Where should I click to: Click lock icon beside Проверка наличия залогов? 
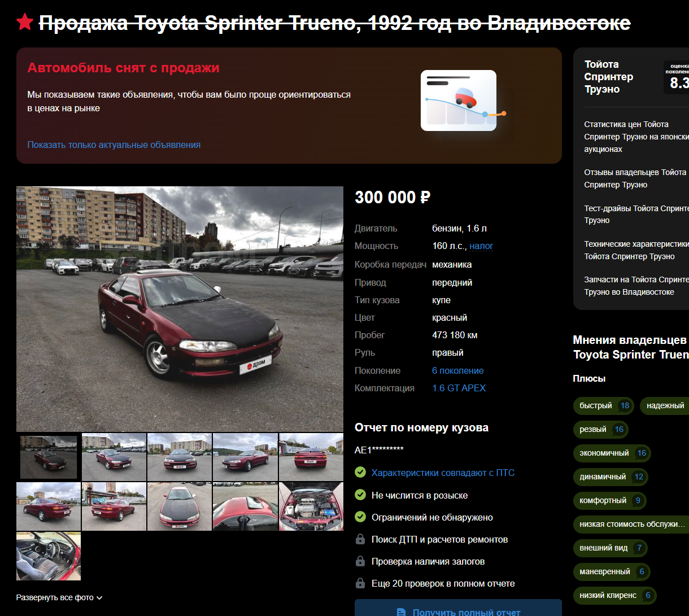[x=360, y=561]
